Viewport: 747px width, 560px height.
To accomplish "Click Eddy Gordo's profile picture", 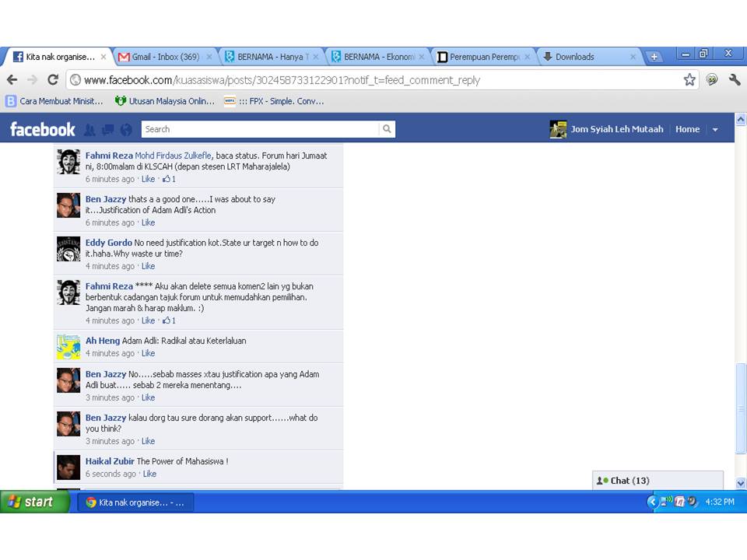I will point(68,249).
